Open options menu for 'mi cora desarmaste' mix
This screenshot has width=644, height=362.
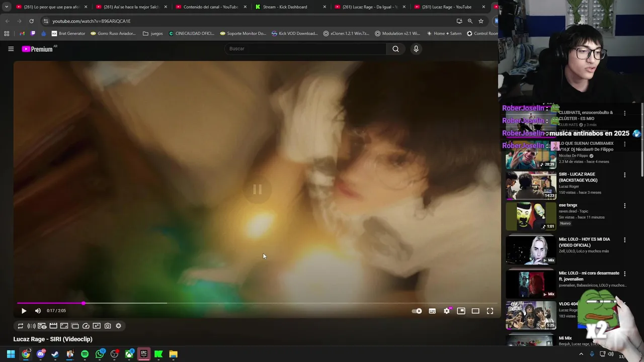coord(625,274)
